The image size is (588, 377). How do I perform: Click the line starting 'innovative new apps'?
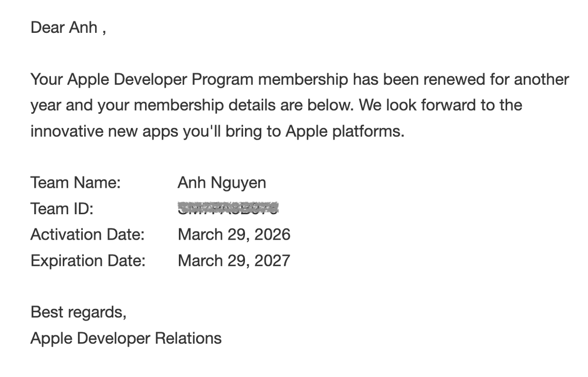click(x=218, y=131)
